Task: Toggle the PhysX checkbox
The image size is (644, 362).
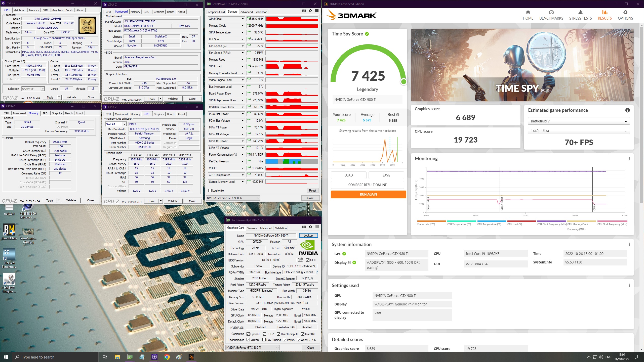Action: pos(285,340)
